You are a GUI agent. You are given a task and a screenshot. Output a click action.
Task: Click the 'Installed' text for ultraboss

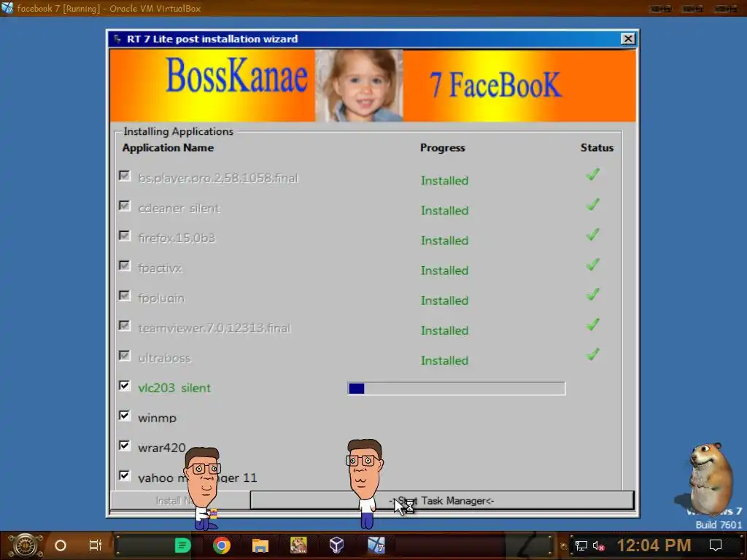[x=444, y=360]
